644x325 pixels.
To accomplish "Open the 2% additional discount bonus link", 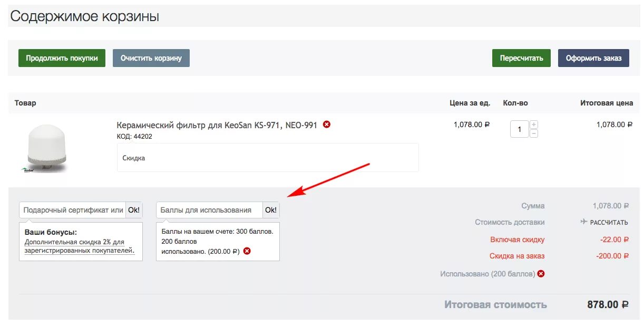I will point(80,246).
